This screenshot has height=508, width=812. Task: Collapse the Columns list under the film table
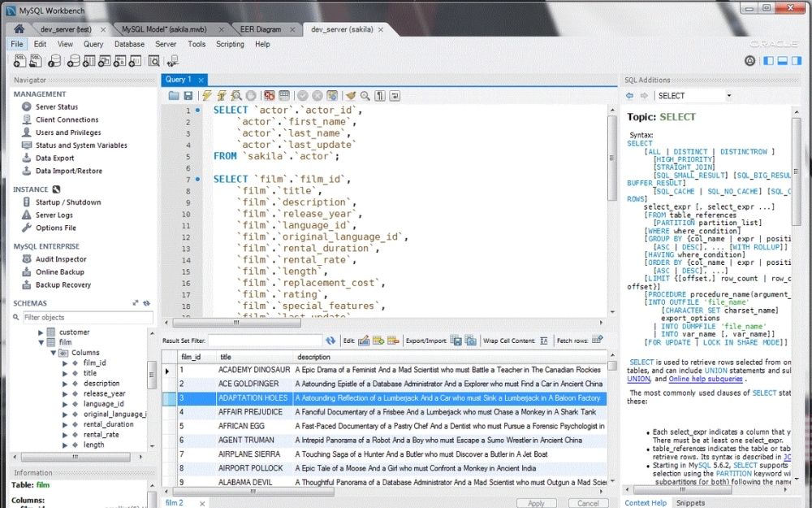(x=54, y=353)
